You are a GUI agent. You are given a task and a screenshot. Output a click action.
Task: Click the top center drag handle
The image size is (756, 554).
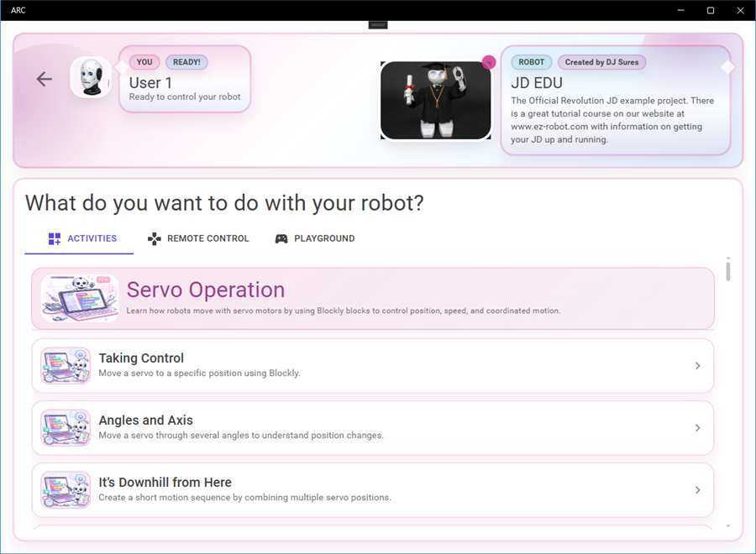[378, 25]
